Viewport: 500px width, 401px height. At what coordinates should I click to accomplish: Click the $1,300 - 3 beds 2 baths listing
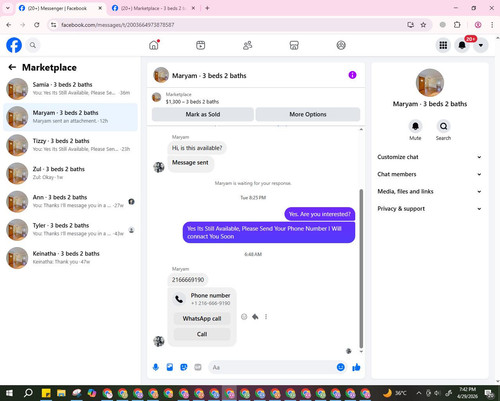click(192, 102)
